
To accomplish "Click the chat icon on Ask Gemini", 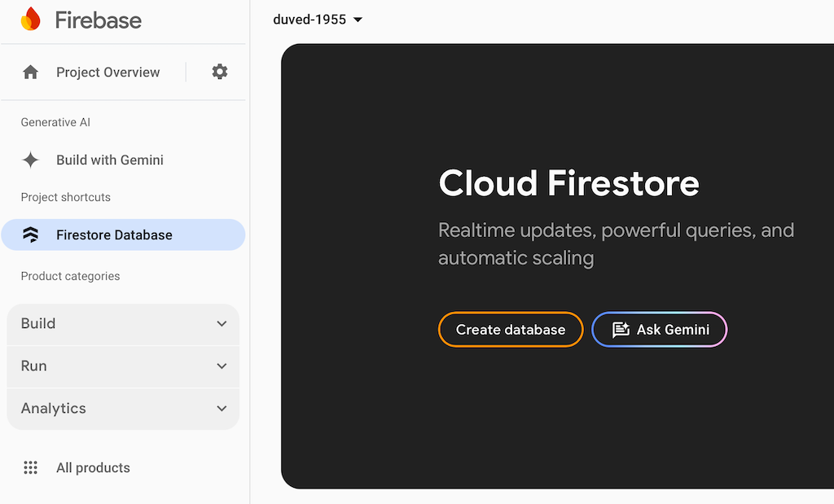I will [x=621, y=330].
